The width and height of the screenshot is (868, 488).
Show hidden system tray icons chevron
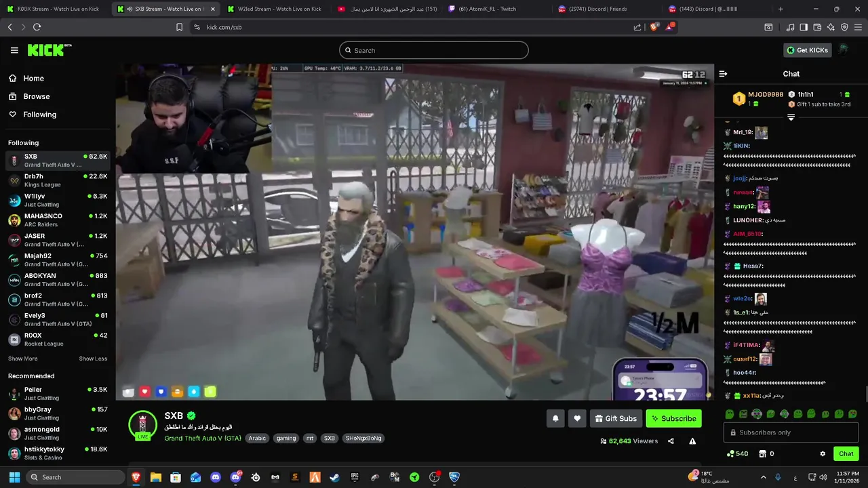(764, 477)
